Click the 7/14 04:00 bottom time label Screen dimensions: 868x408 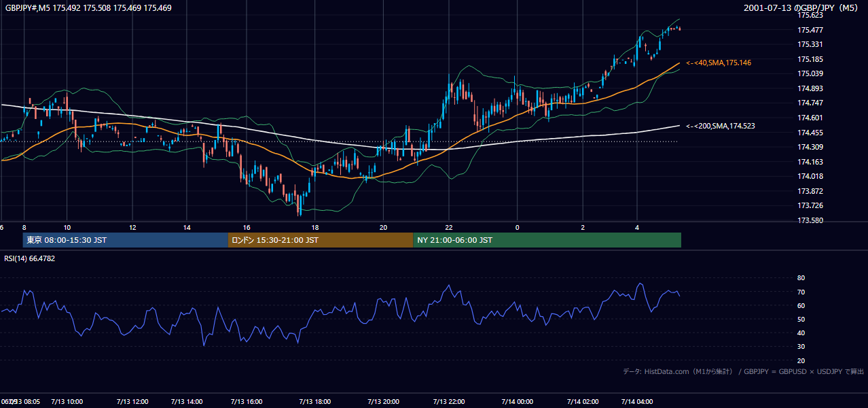coord(636,402)
